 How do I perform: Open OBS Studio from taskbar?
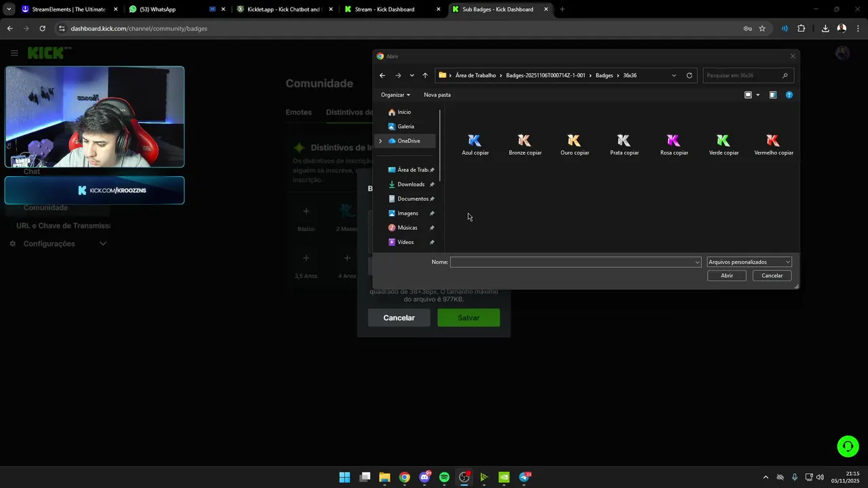coord(464,477)
